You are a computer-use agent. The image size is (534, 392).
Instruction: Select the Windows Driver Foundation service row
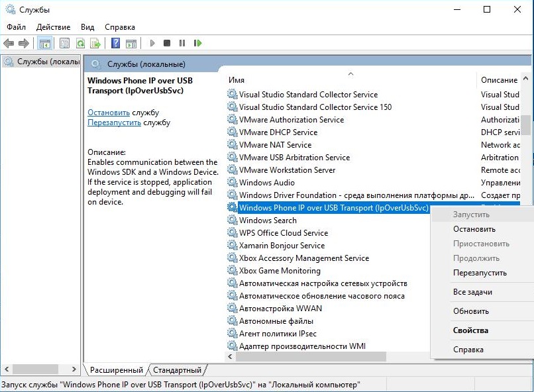point(356,195)
